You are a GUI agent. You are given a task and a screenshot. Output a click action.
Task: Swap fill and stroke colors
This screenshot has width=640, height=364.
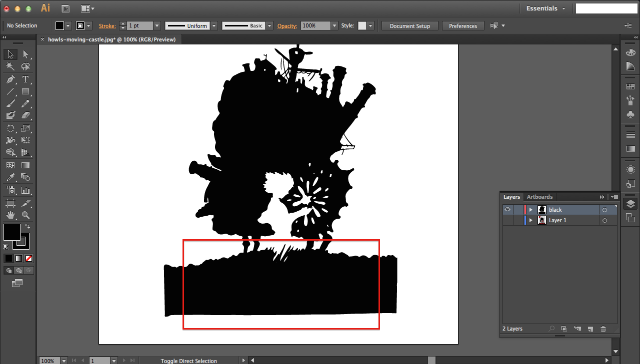pos(27,226)
